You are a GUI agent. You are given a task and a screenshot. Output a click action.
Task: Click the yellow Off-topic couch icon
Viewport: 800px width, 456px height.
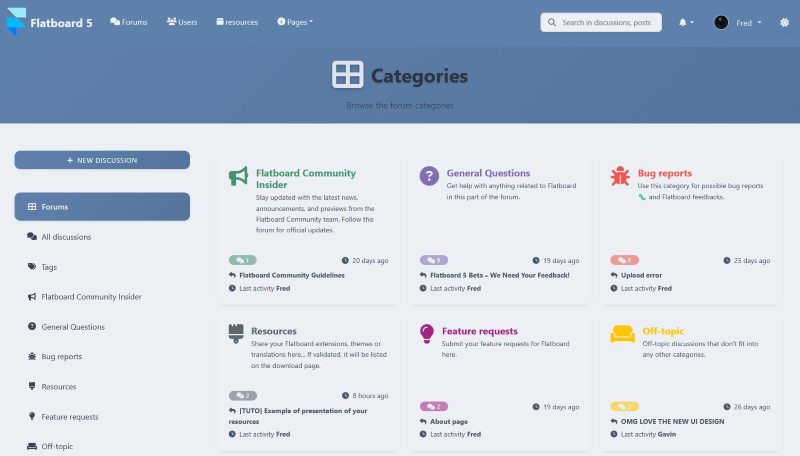[622, 333]
